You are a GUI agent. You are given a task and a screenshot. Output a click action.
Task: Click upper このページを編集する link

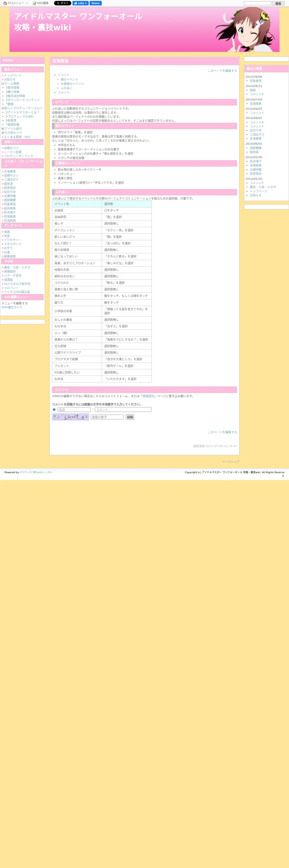tap(222, 71)
